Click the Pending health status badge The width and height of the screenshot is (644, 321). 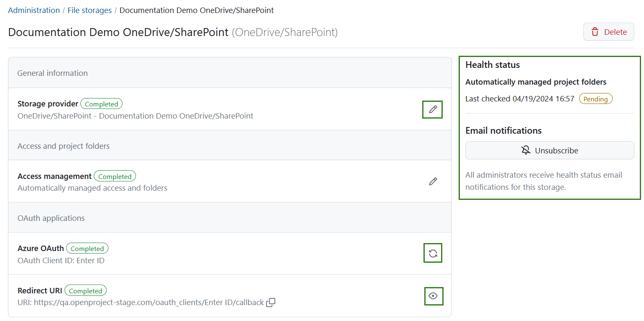click(595, 99)
